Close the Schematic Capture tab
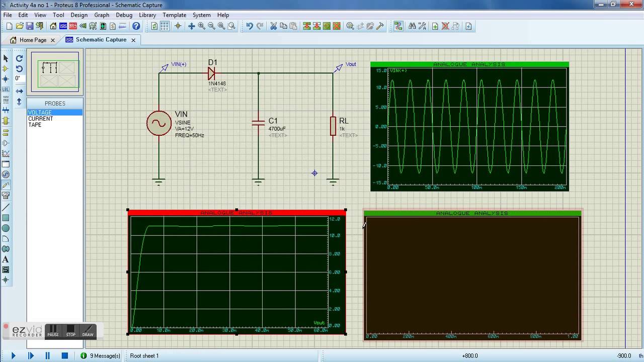The height and width of the screenshot is (362, 644). 133,40
